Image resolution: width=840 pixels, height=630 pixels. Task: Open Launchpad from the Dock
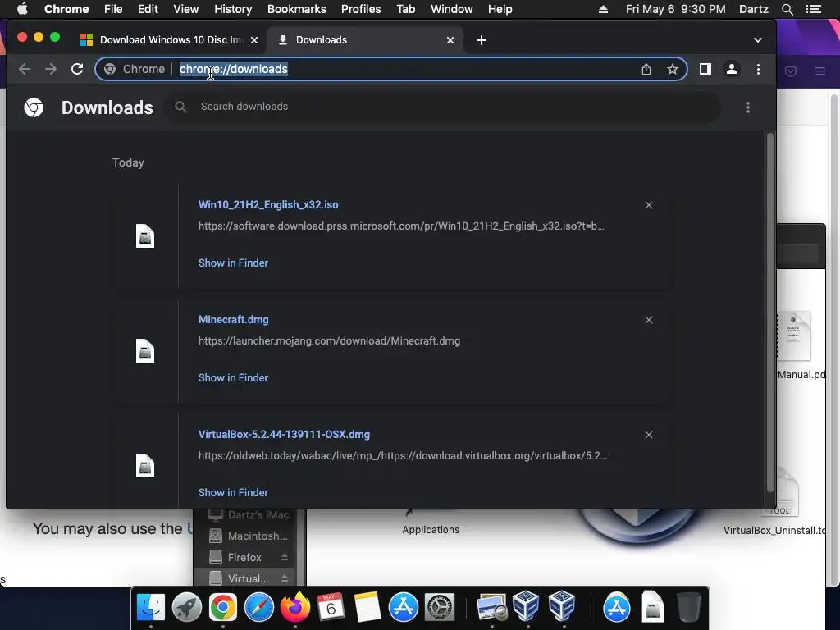pyautogui.click(x=186, y=607)
